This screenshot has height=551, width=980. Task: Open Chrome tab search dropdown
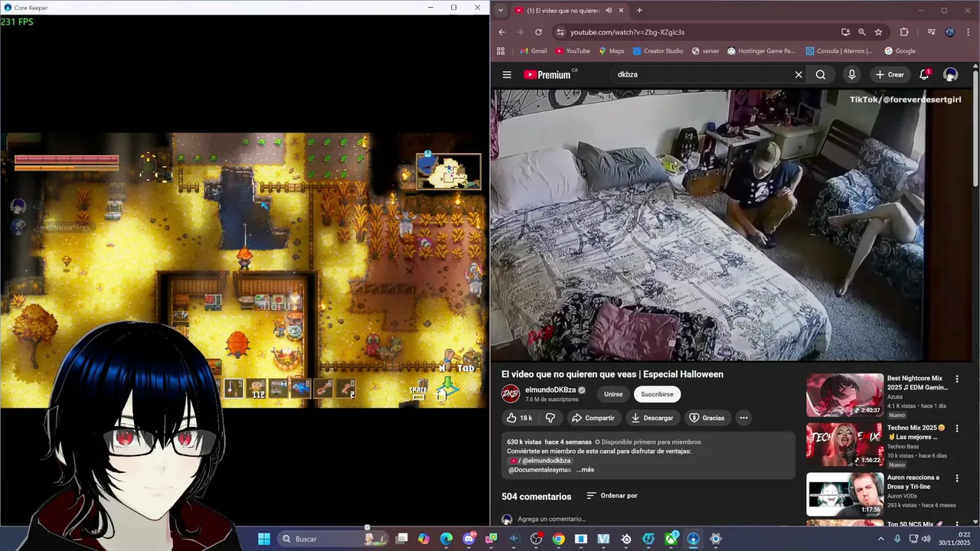coord(500,10)
